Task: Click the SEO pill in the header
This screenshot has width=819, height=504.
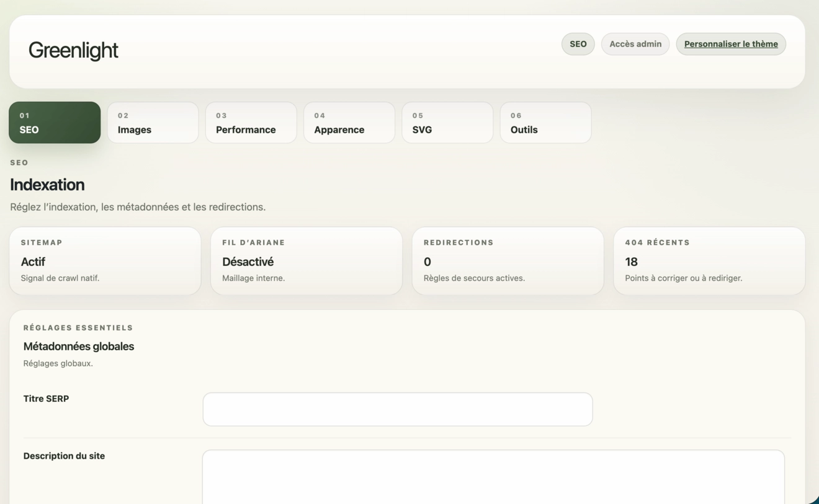Action: 578,43
